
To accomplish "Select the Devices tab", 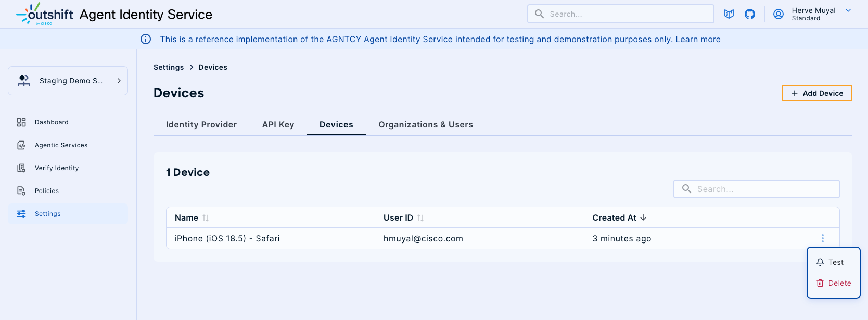I will pyautogui.click(x=336, y=124).
